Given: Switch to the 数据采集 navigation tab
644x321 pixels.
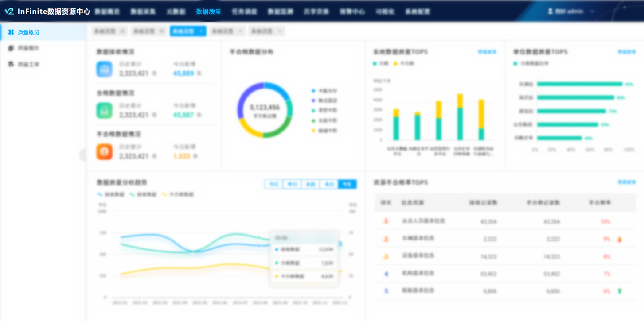Looking at the screenshot, I should [144, 11].
